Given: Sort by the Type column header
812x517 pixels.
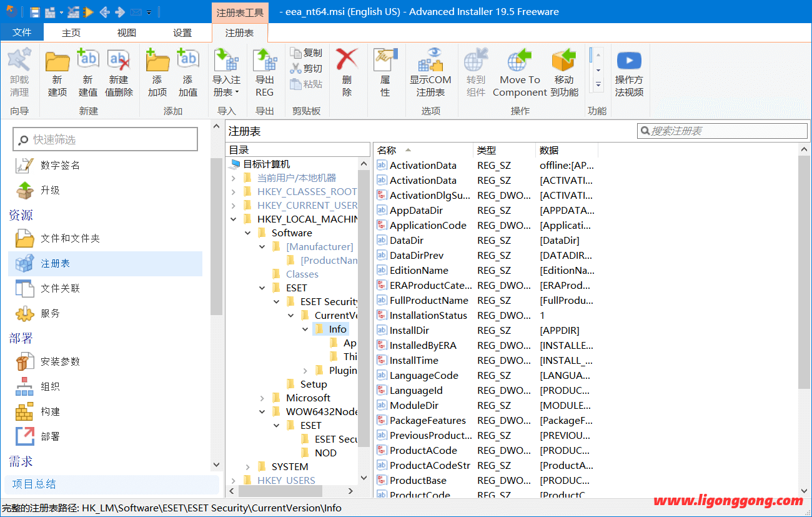Looking at the screenshot, I should tap(505, 150).
